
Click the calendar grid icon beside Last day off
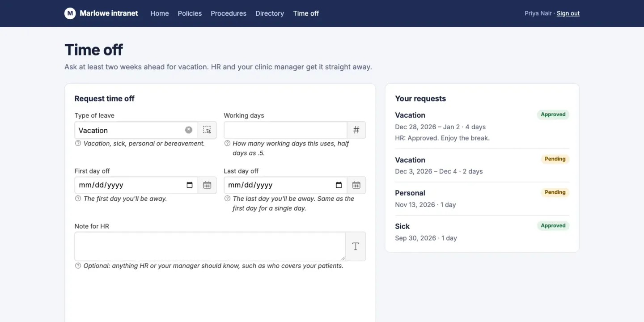tap(356, 185)
